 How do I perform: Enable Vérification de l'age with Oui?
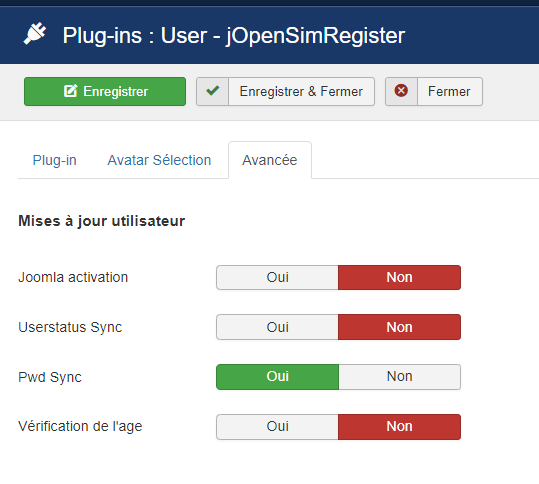tap(277, 427)
